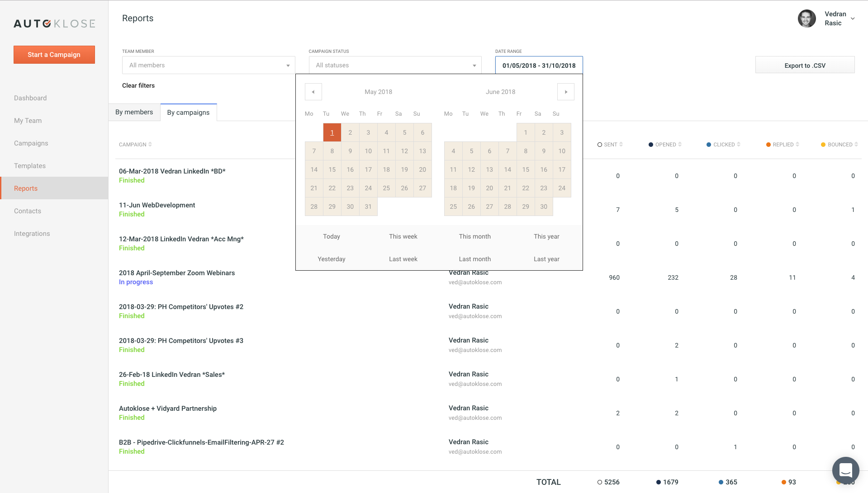
Task: Sort campaigns by Campaign name arrows
Action: 150,145
